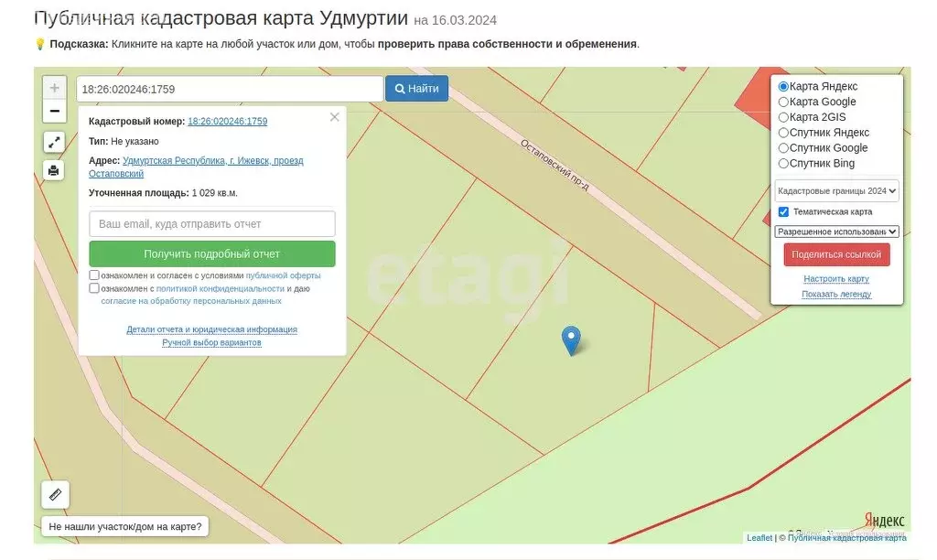Click the Уточненная площадь 1 029 кв.м. text

tap(163, 193)
